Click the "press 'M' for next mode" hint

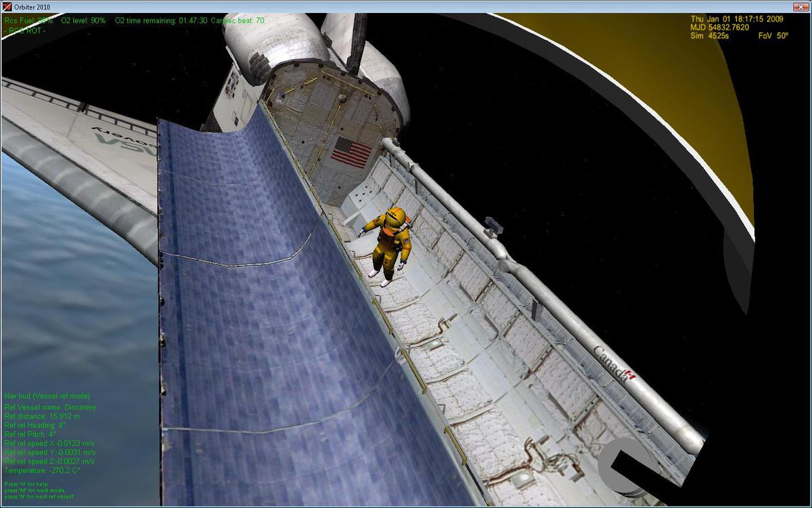[35, 490]
